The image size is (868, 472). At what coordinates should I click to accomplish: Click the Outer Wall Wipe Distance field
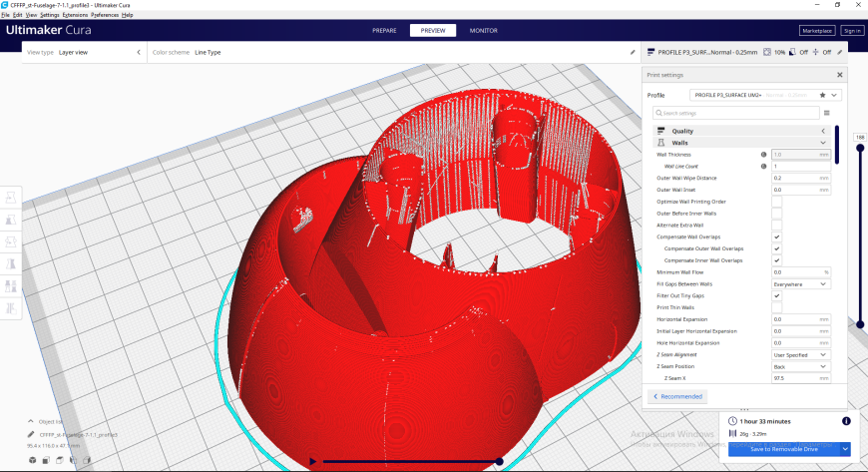pos(800,179)
